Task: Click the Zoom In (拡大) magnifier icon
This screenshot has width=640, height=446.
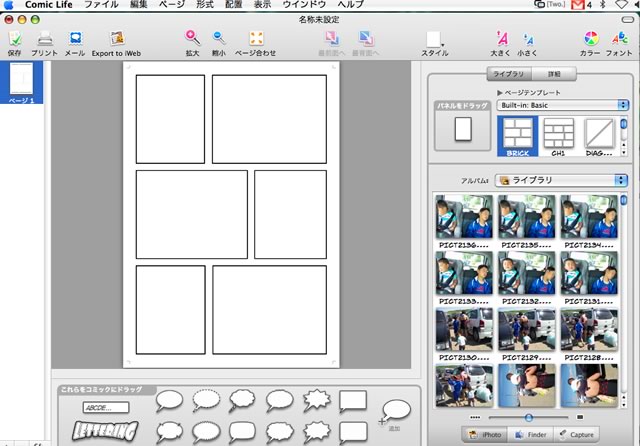Action: [x=192, y=39]
